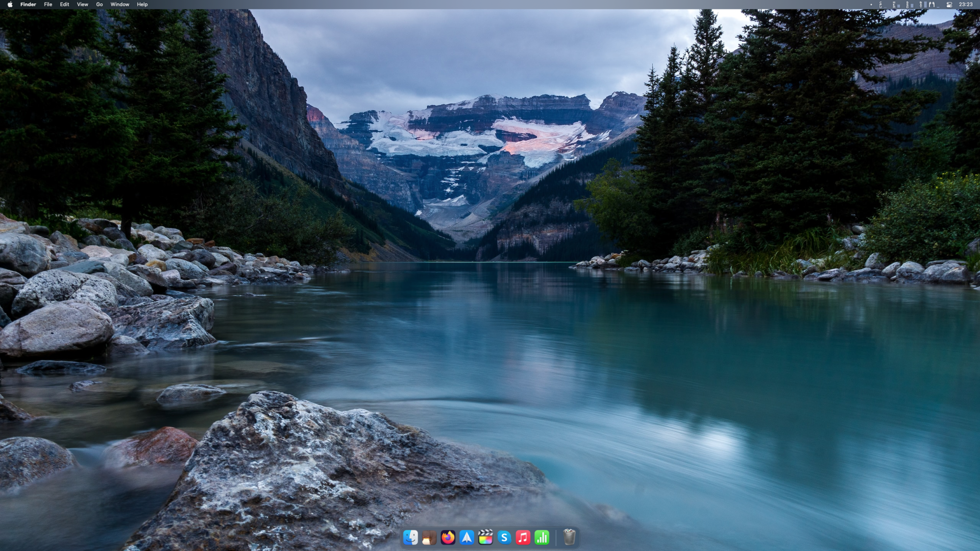Click the 23:23 clock in menu bar
The width and height of the screenshot is (980, 551).
(x=966, y=4)
